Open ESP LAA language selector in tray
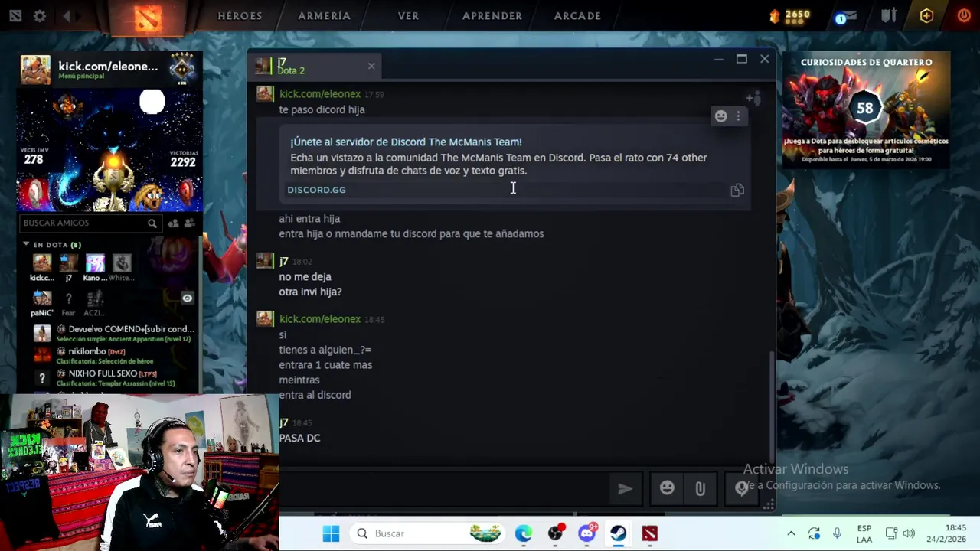This screenshot has width=980, height=551. pos(864,533)
